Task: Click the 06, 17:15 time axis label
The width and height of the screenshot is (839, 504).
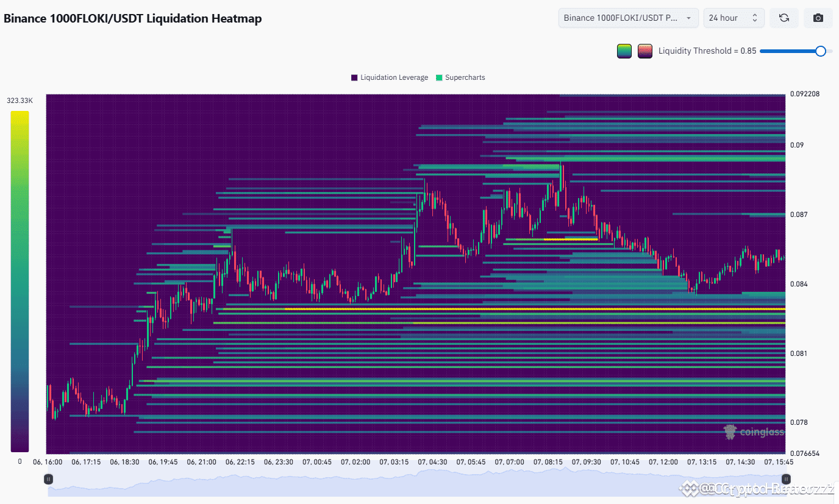Action: point(86,462)
